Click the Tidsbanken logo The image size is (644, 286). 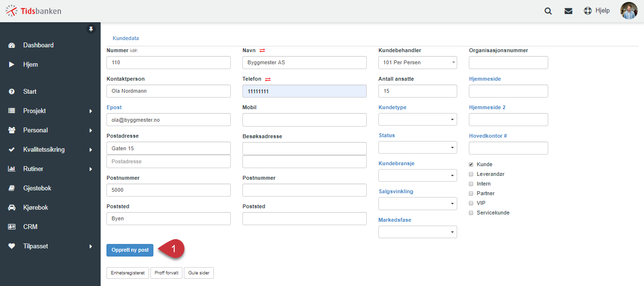click(x=33, y=11)
